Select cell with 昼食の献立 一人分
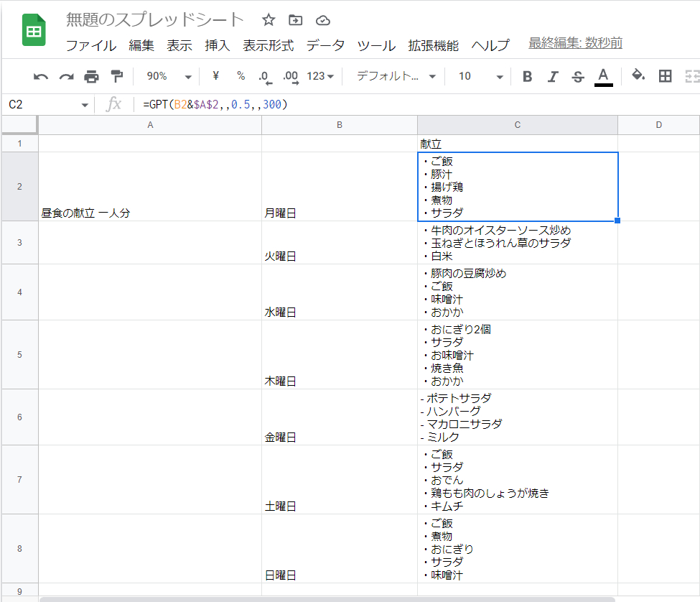The height and width of the screenshot is (602, 700). (x=150, y=187)
